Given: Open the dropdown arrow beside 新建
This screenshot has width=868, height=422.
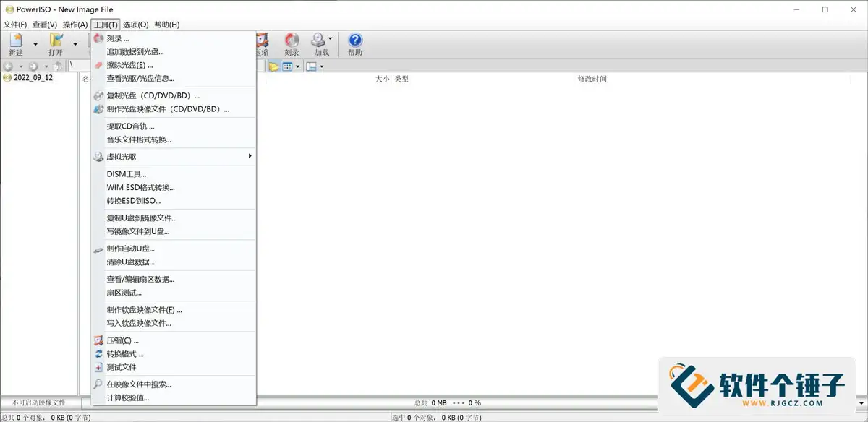Looking at the screenshot, I should [35, 44].
